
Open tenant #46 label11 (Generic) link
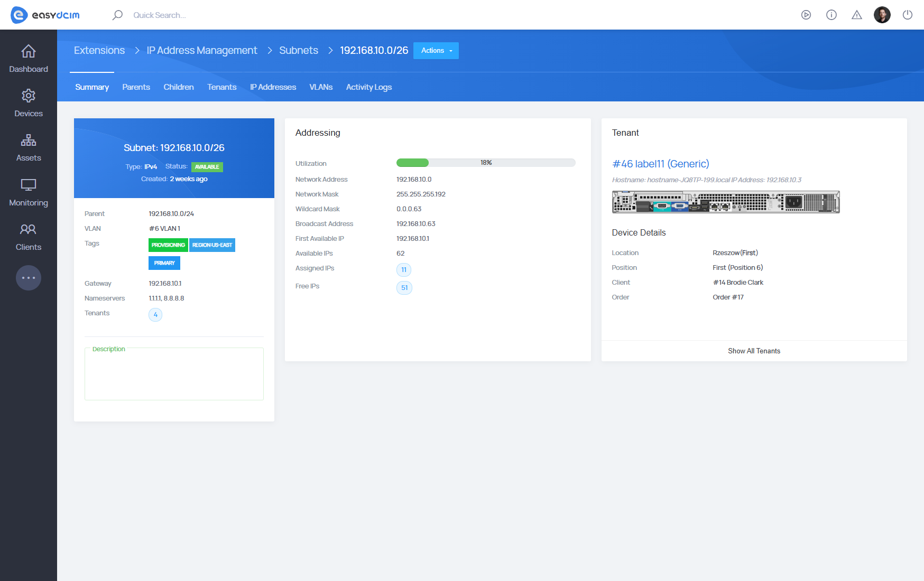[x=660, y=164]
